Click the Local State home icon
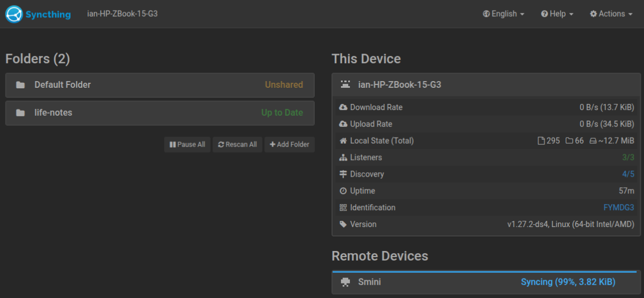The width and height of the screenshot is (644, 298). pyautogui.click(x=343, y=141)
